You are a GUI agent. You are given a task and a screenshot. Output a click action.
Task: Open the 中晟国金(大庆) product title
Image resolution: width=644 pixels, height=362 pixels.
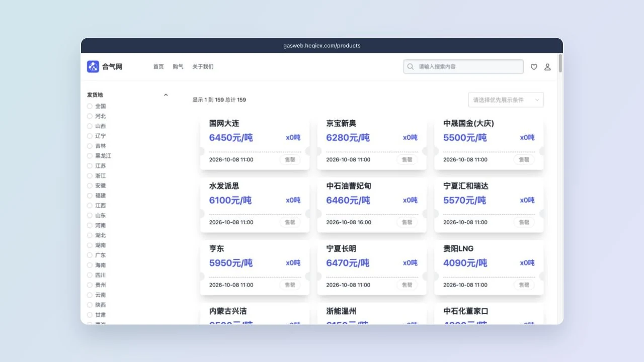pos(468,123)
